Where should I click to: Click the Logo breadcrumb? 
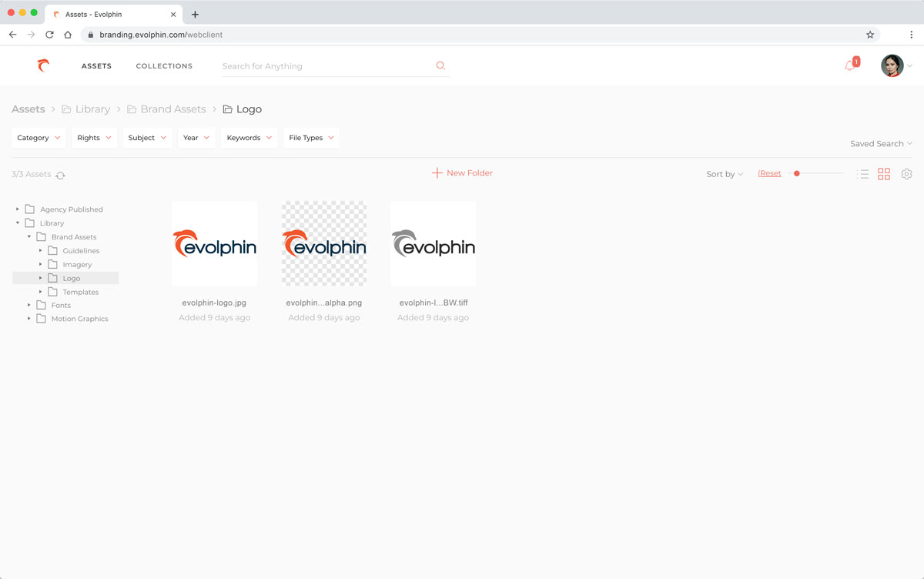(x=243, y=109)
